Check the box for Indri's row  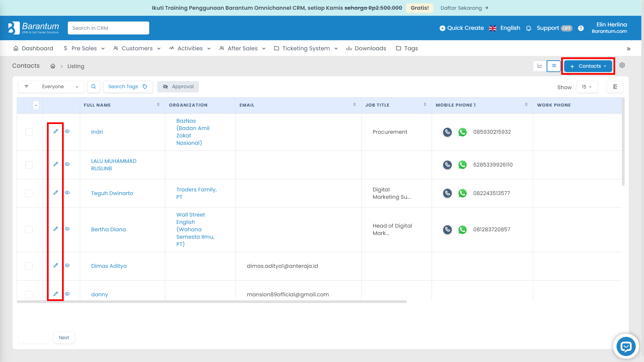tap(29, 132)
